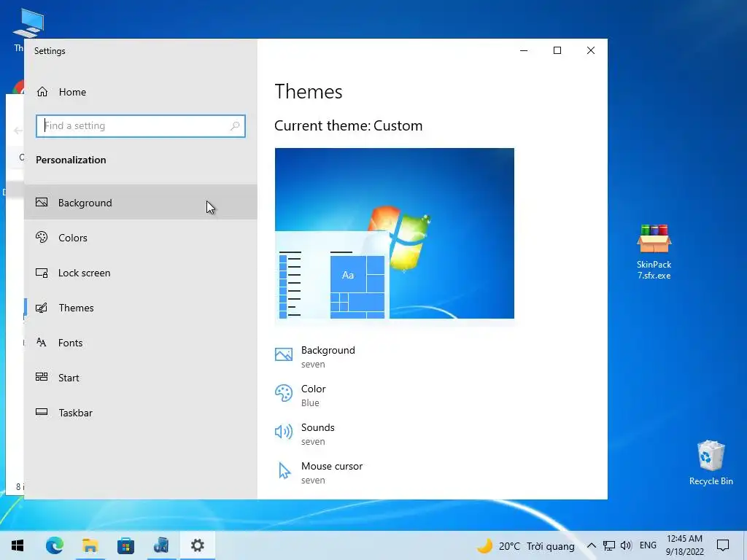Open Fonts settings page
Image resolution: width=747 pixels, height=560 pixels.
click(x=141, y=343)
